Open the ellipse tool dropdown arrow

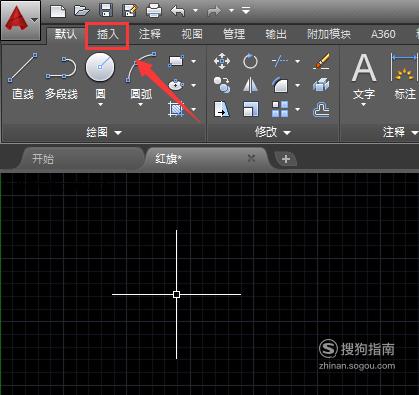(x=194, y=85)
